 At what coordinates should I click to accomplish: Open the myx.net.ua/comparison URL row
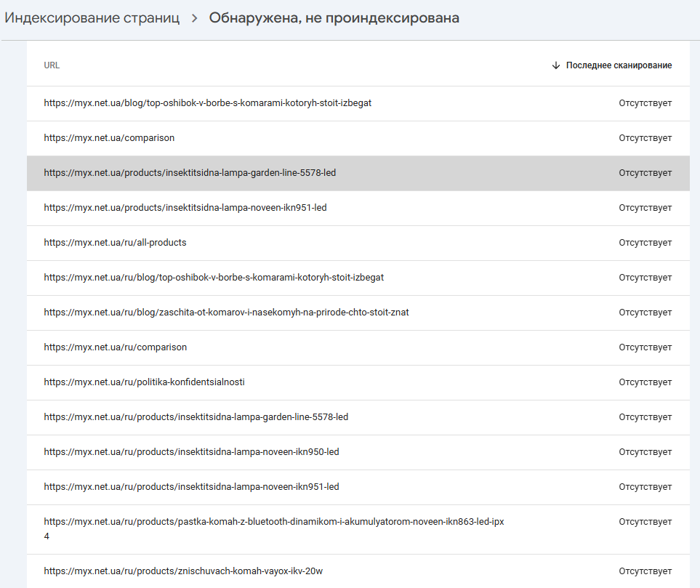(358, 138)
